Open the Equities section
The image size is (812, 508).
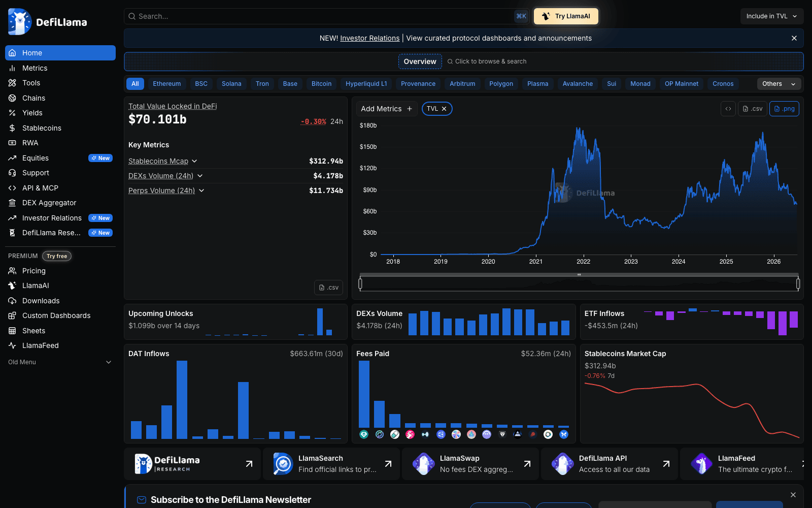point(60,158)
